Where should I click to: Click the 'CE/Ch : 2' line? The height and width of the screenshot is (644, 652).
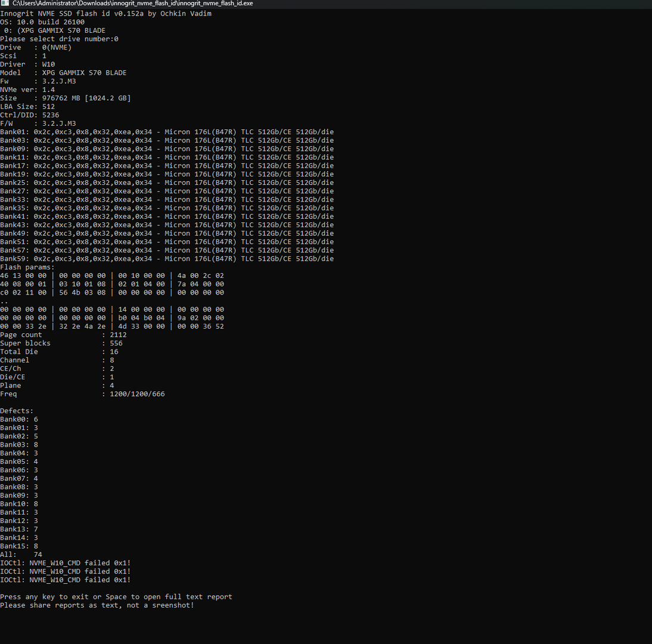click(x=57, y=369)
